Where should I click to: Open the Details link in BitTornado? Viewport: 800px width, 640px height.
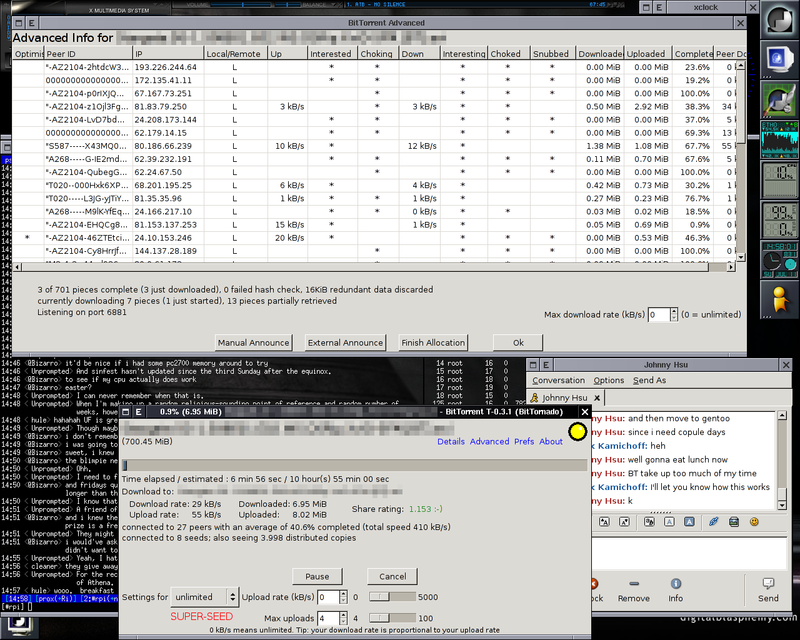click(x=451, y=441)
